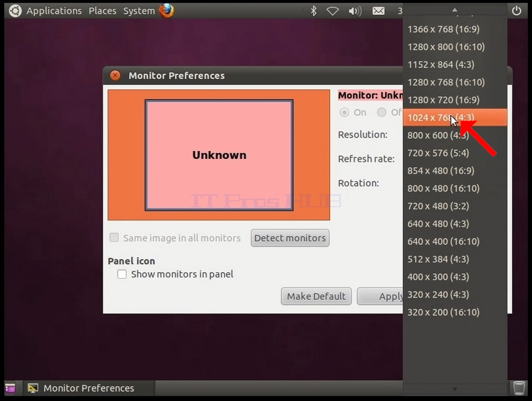Click the show desktop icon
This screenshot has height=401, width=532.
pos(10,388)
